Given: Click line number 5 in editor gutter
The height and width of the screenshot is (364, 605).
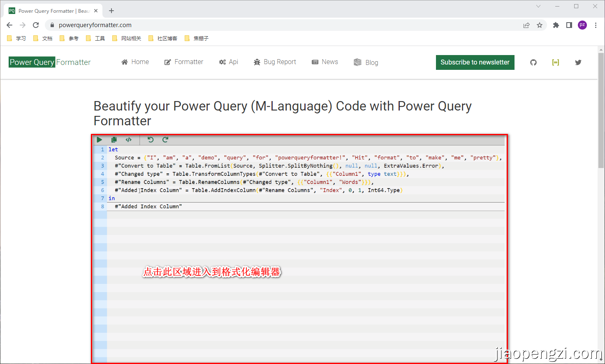Looking at the screenshot, I should (102, 182).
